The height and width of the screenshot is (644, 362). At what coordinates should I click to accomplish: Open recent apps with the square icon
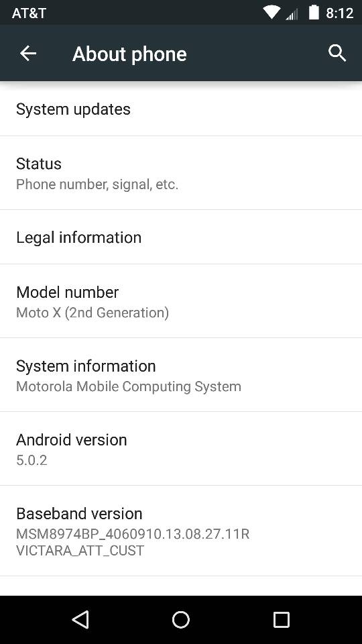point(282,619)
